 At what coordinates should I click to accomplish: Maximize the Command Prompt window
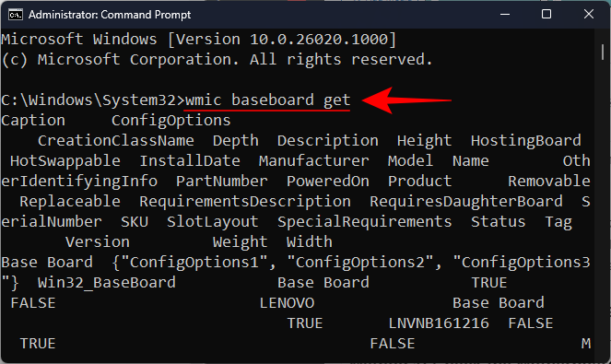tap(546, 15)
